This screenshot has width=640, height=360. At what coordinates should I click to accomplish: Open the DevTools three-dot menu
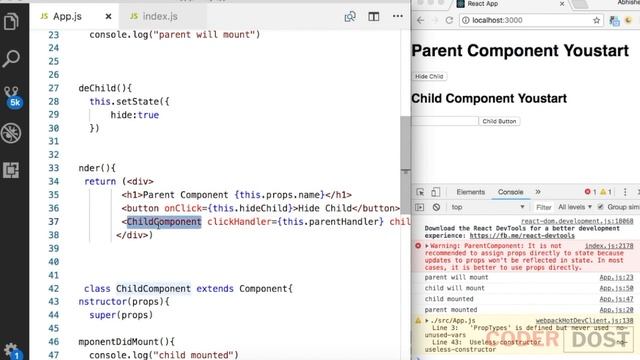pyautogui.click(x=625, y=192)
